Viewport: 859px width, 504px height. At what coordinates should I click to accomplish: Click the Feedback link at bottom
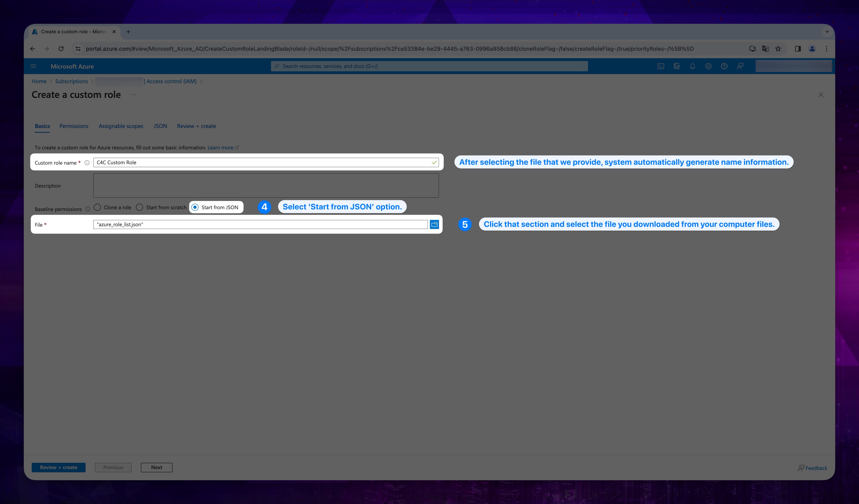(812, 468)
